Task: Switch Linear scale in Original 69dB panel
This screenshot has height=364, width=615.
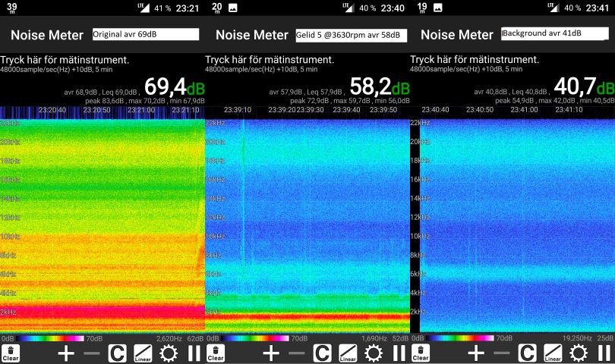Action: 143,353
